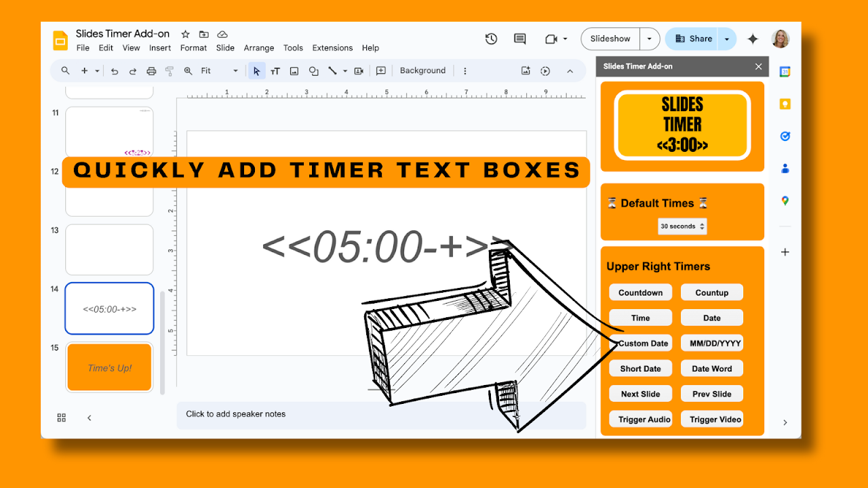Viewport: 868px width, 488px height.
Task: Select the Shape tool
Action: 313,70
